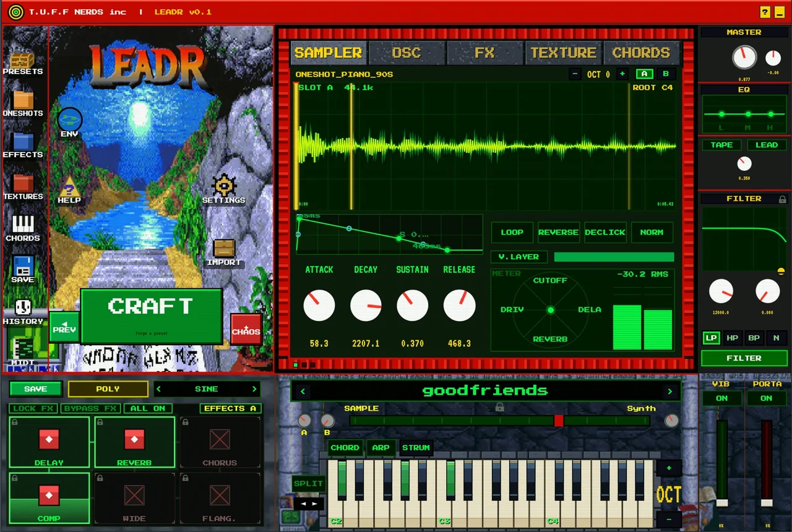Toggle the Comp effect

pos(49,498)
